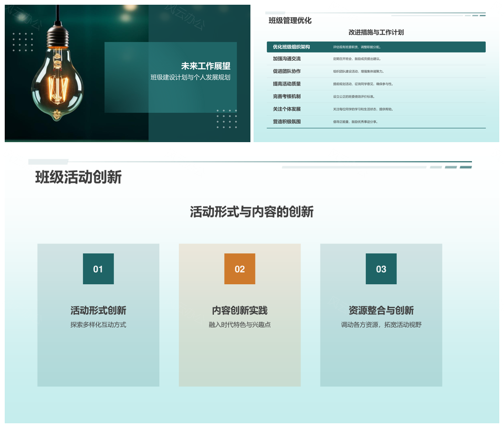Click the 改进措施与工作计划 heading

[x=376, y=32]
